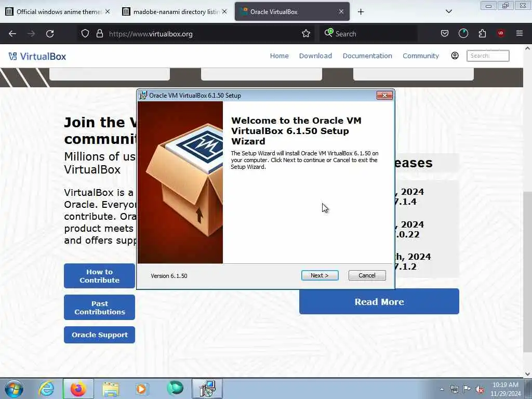Click the disabled forward navigation arrow
This screenshot has height=399, width=532.
(31, 34)
